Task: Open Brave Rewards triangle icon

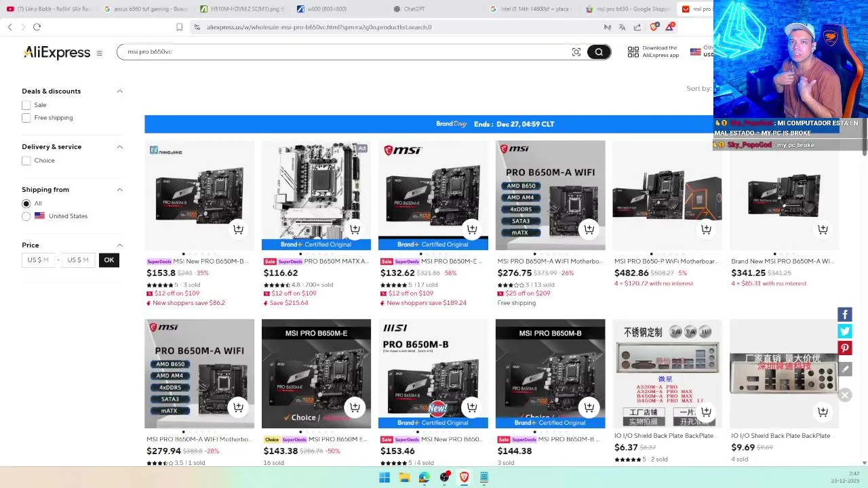Action: (x=669, y=27)
